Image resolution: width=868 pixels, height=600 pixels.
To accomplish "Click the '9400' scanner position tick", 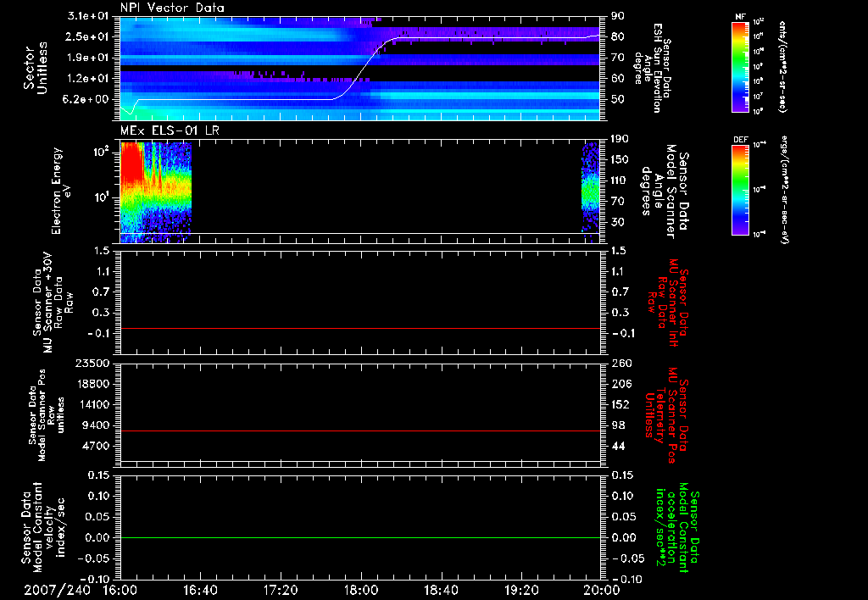I will click(x=97, y=425).
